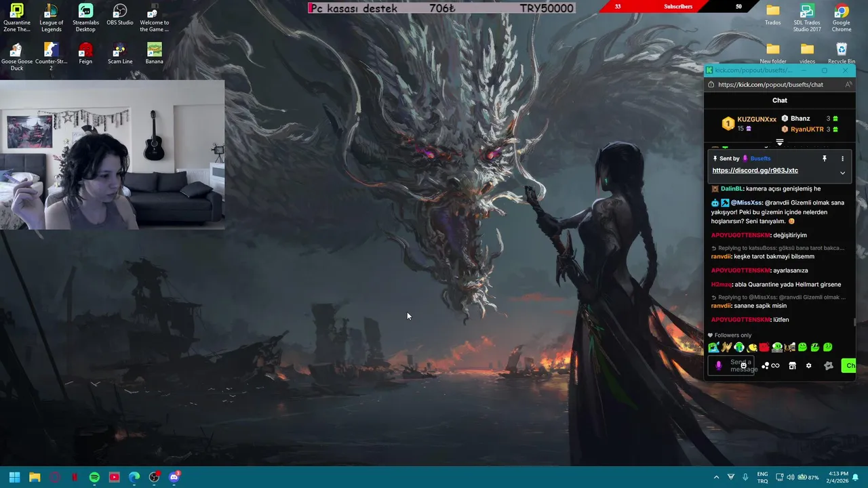Open pinned message three-dot menu
Viewport: 868px width, 488px height.
pyautogui.click(x=842, y=159)
